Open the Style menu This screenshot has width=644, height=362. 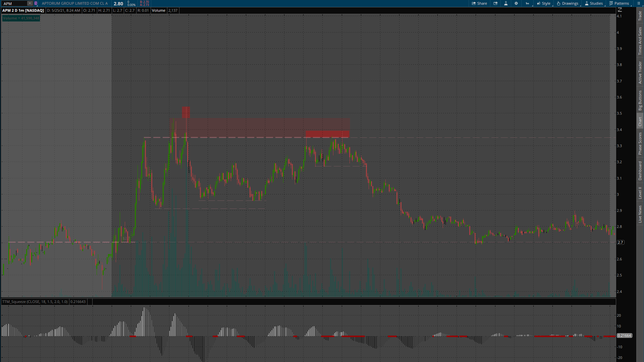pyautogui.click(x=544, y=3)
